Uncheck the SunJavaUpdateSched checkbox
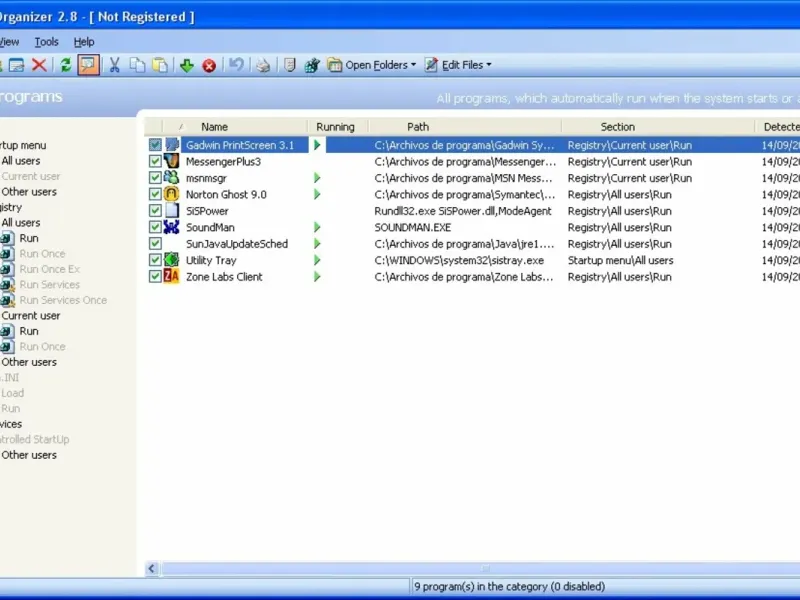 pyautogui.click(x=155, y=243)
